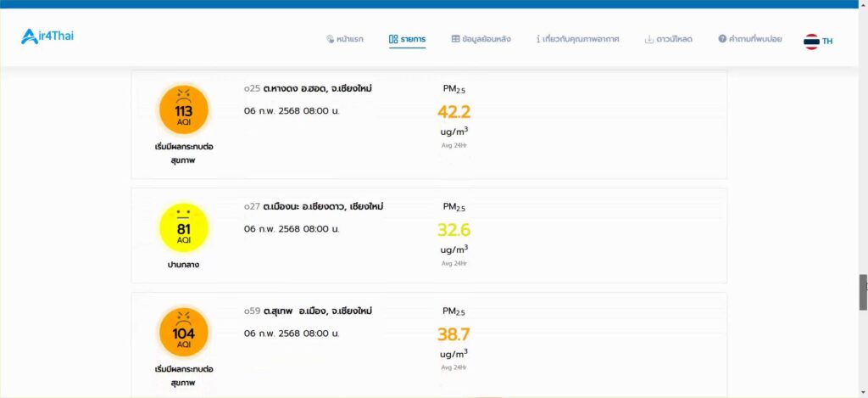Click the yellow 81 AQI face icon
Image resolution: width=868 pixels, height=398 pixels.
click(184, 227)
